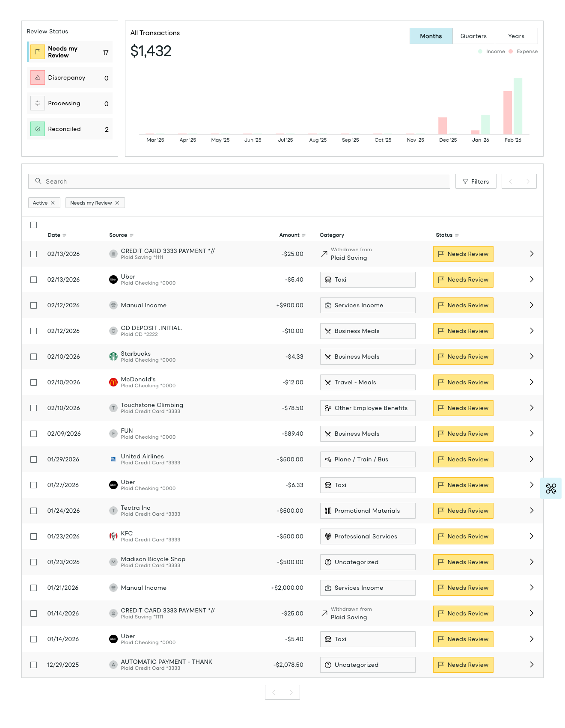565x728 pixels.
Task: Click the Starbucks merchant logo
Action: pos(113,357)
